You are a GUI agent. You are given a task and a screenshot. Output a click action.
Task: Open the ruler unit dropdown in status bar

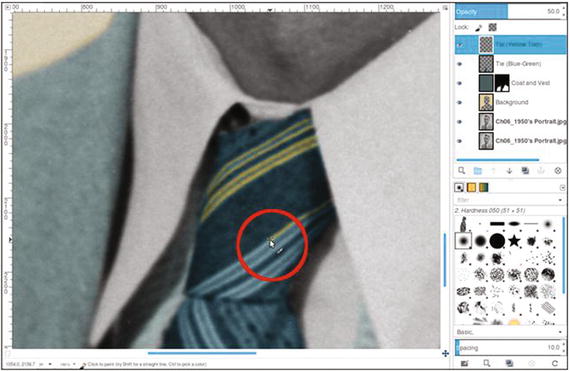click(x=45, y=364)
